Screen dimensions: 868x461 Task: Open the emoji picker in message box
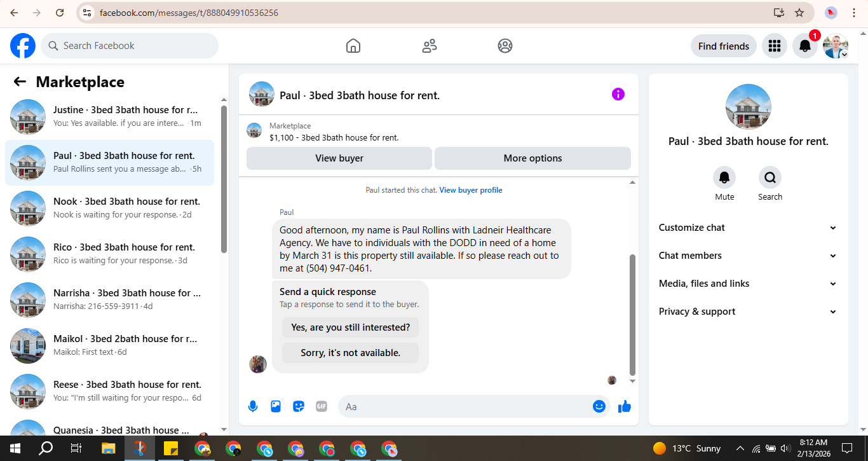tap(599, 406)
